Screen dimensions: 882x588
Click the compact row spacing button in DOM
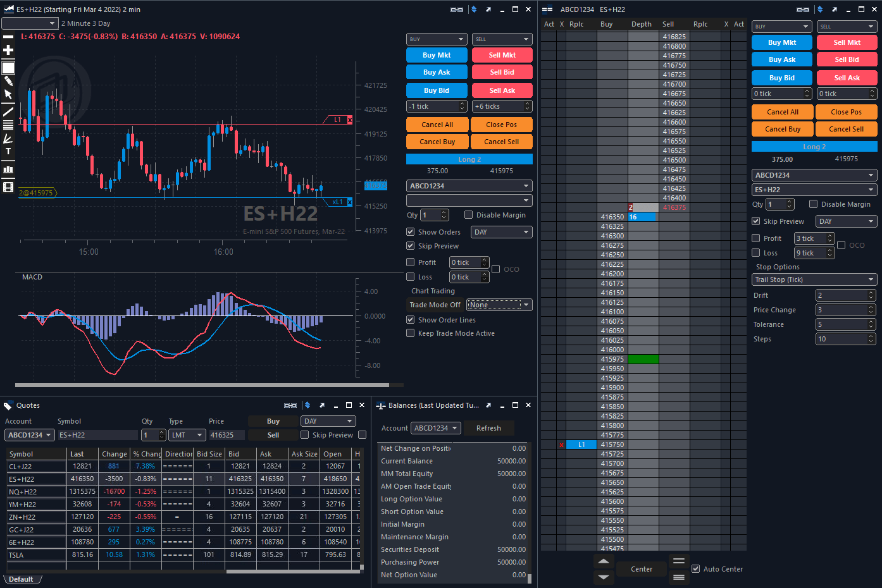click(x=679, y=577)
